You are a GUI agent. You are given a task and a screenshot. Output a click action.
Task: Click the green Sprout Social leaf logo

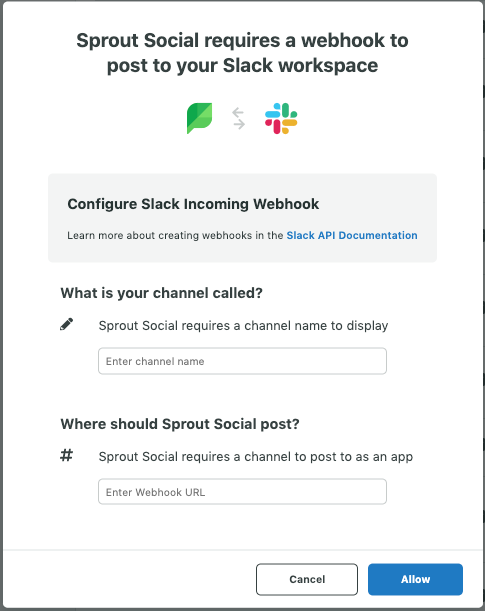pos(199,118)
